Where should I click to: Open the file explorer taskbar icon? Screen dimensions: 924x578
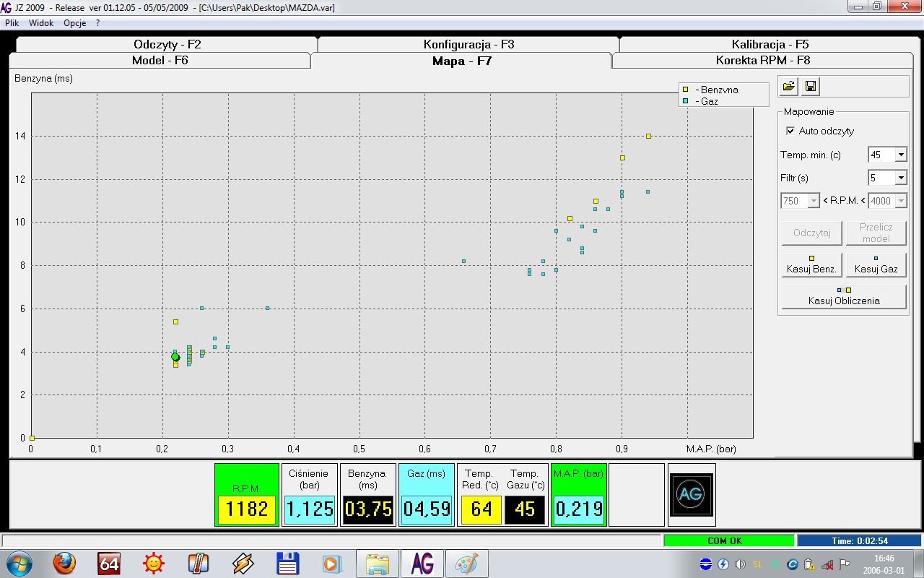tap(377, 564)
